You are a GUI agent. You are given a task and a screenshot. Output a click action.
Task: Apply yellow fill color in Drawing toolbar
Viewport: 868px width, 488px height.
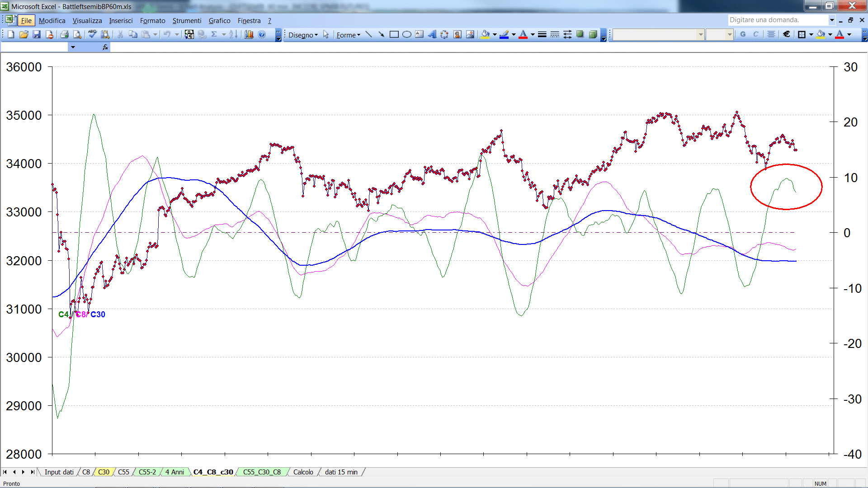[x=485, y=34]
